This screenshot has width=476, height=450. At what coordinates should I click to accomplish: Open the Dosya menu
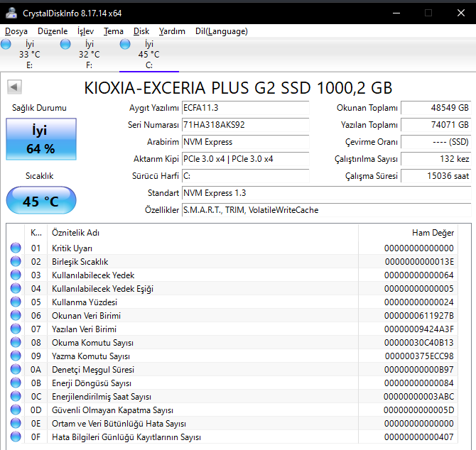click(16, 31)
